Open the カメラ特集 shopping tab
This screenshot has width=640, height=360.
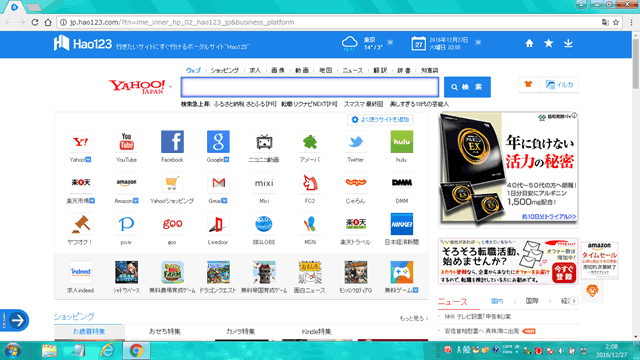[240, 331]
